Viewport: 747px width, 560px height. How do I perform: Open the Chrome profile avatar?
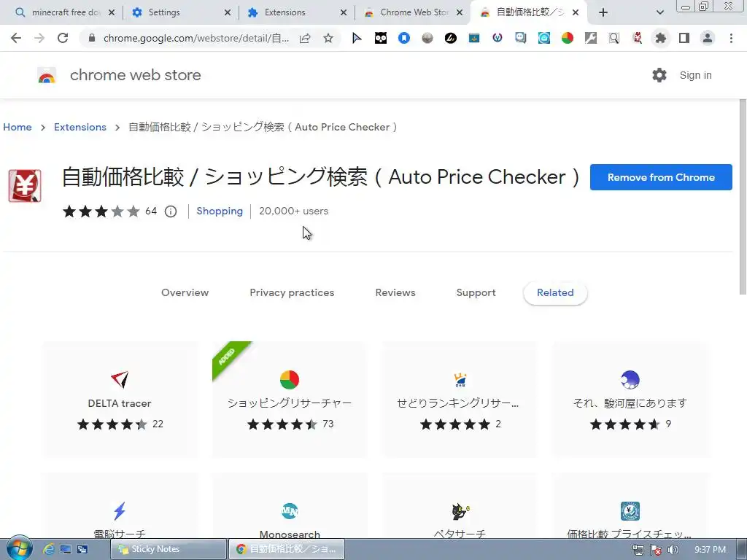(x=708, y=38)
